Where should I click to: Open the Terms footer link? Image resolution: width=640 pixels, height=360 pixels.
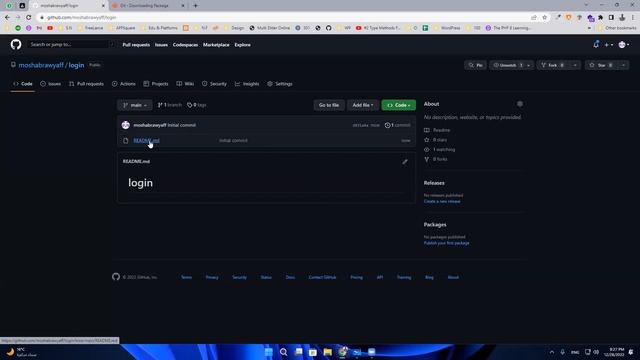(x=187, y=277)
